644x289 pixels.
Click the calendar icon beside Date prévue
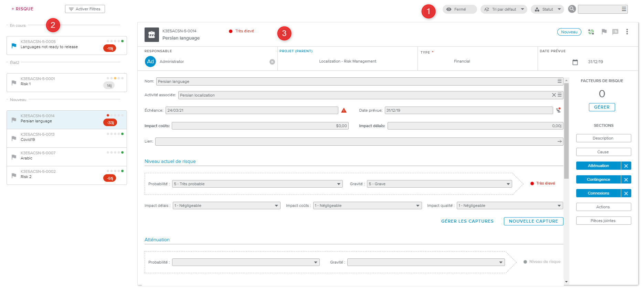575,62
